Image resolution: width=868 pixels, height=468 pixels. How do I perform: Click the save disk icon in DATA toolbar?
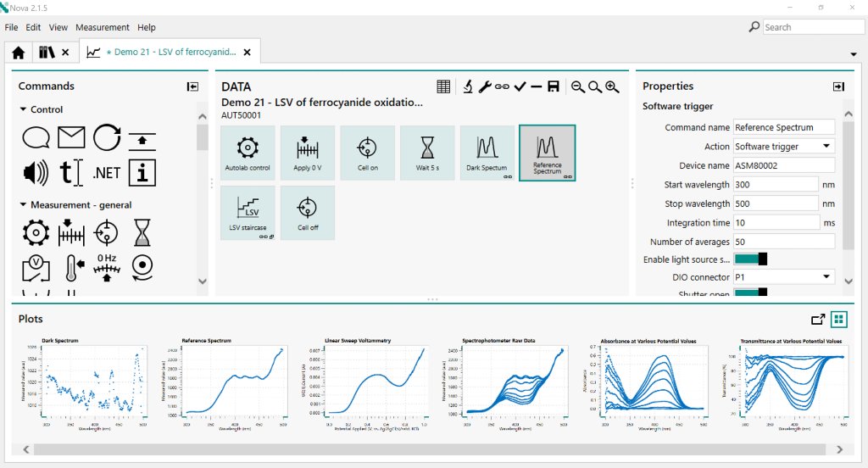(553, 86)
